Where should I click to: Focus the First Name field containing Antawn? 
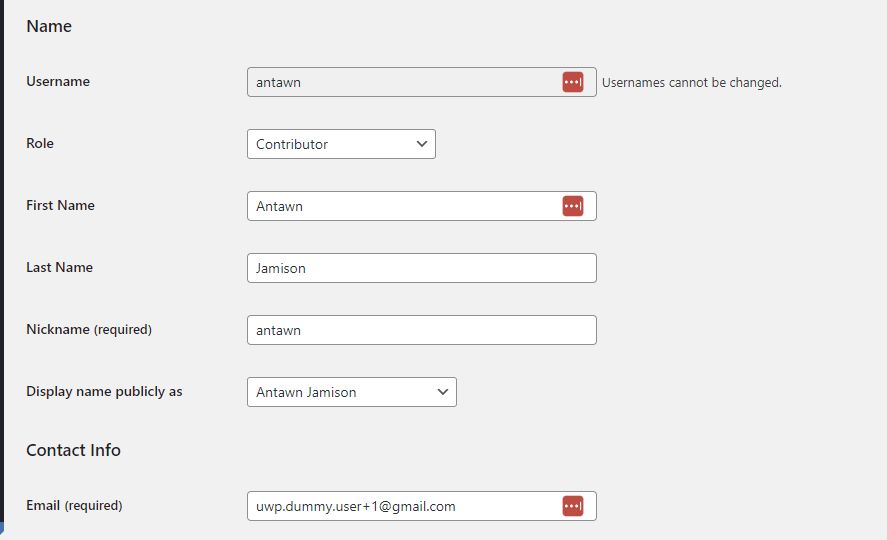[400, 206]
